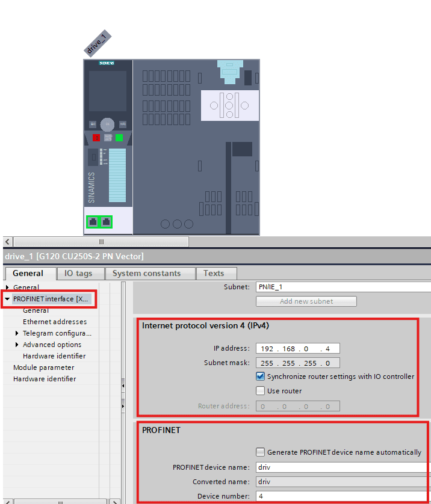This screenshot has width=431, height=504.
Task: Click the device view horizontal scrollbar thumb
Action: point(101,242)
